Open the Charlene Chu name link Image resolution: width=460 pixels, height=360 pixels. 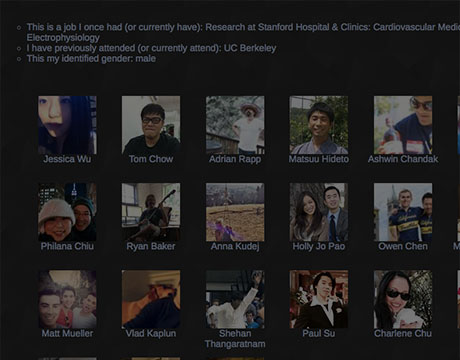[x=403, y=333]
